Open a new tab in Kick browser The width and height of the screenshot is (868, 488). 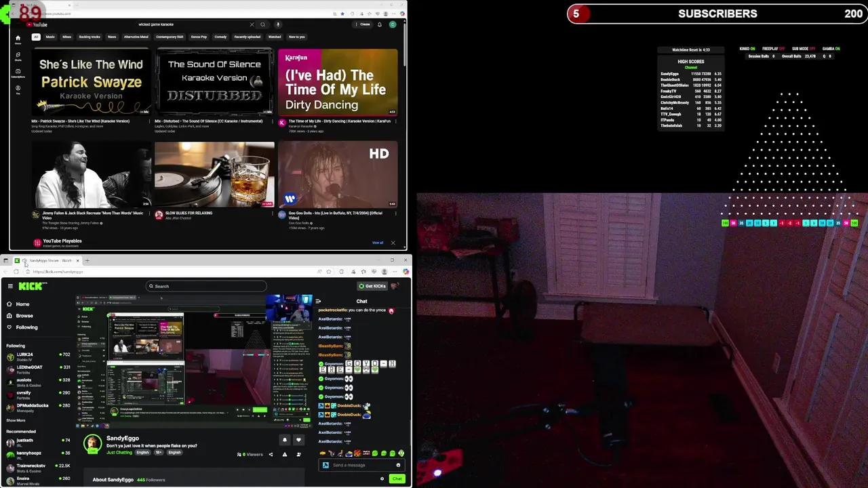tap(87, 260)
